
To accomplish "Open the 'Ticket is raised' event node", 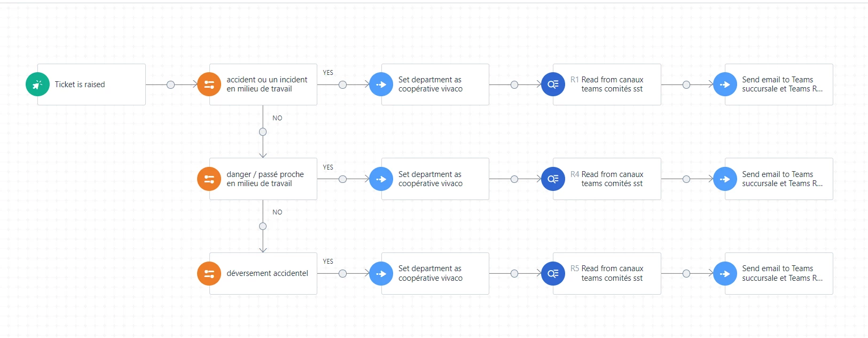I will (91, 84).
